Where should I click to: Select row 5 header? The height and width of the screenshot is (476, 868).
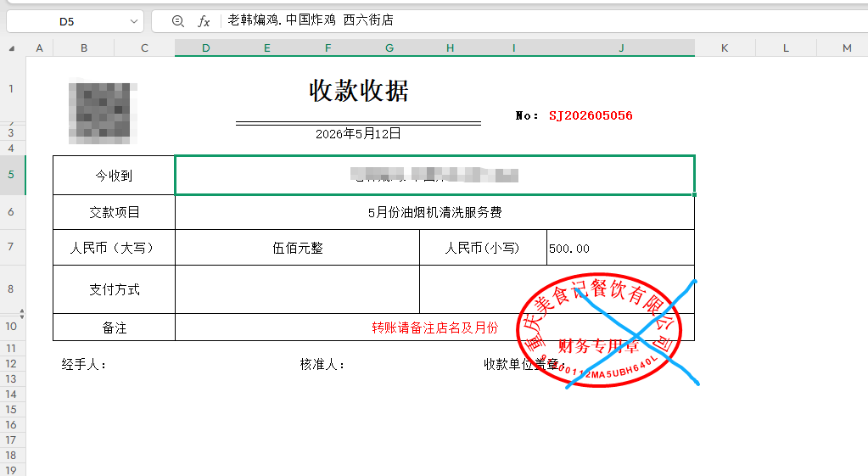tap(11, 174)
